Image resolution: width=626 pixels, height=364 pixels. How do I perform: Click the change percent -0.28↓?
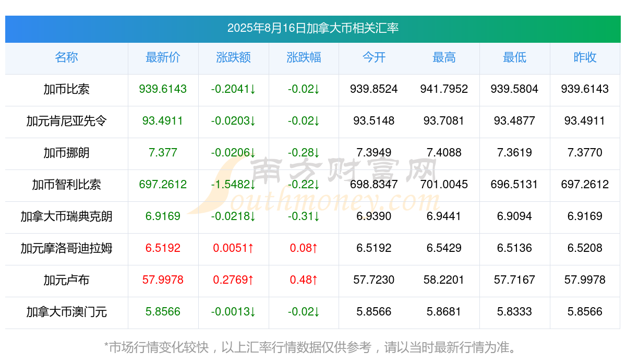click(x=304, y=153)
